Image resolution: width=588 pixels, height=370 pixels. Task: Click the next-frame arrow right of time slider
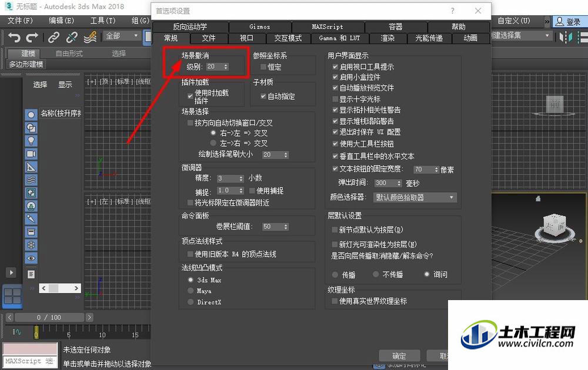click(x=89, y=318)
